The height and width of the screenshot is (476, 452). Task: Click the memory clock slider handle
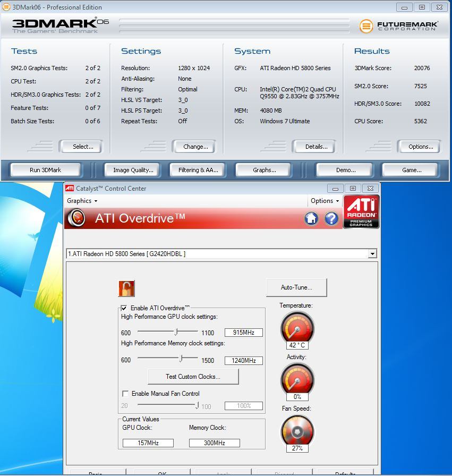(x=181, y=359)
